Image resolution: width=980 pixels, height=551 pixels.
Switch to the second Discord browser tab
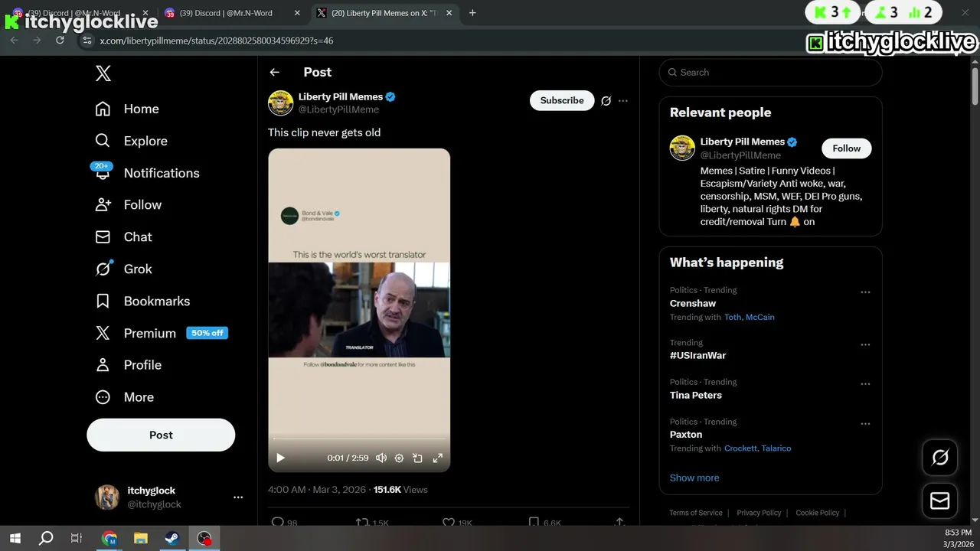232,13
